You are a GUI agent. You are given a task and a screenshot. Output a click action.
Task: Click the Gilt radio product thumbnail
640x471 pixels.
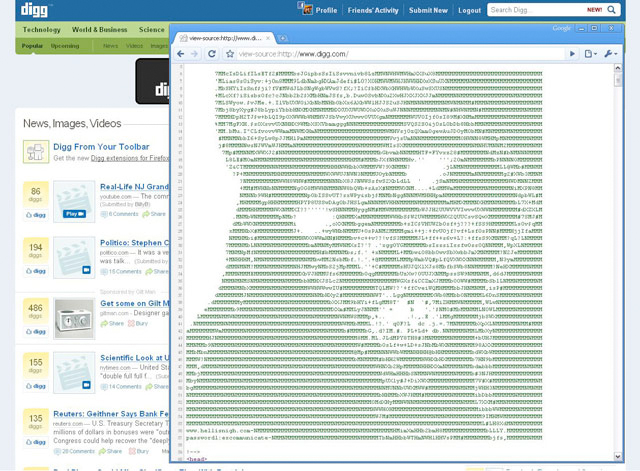click(x=74, y=319)
